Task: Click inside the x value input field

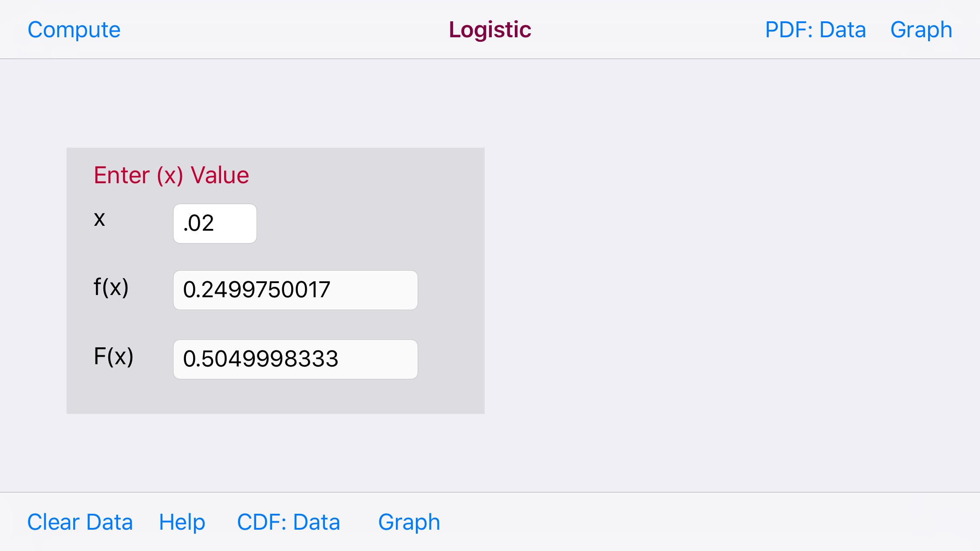Action: [214, 224]
